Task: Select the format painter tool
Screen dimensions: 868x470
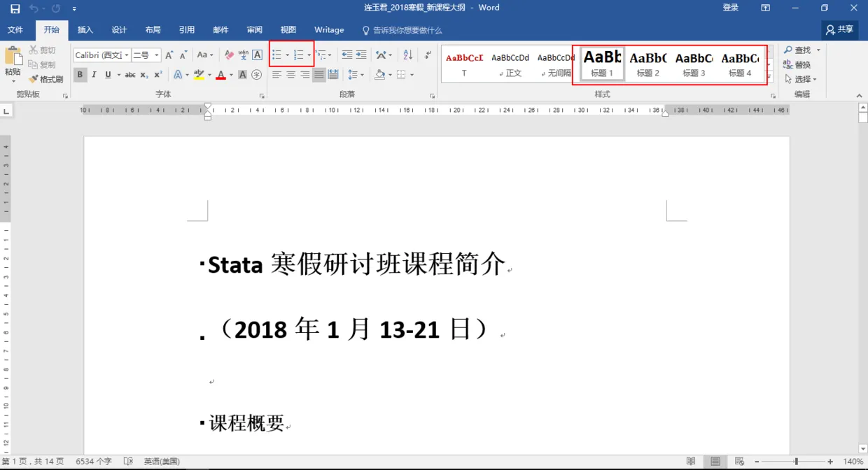Action: click(x=48, y=78)
